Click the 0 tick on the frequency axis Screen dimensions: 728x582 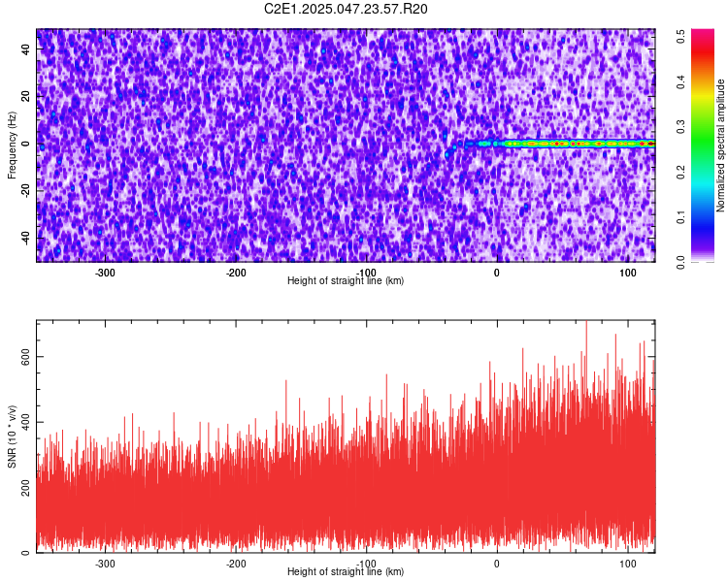[26, 144]
